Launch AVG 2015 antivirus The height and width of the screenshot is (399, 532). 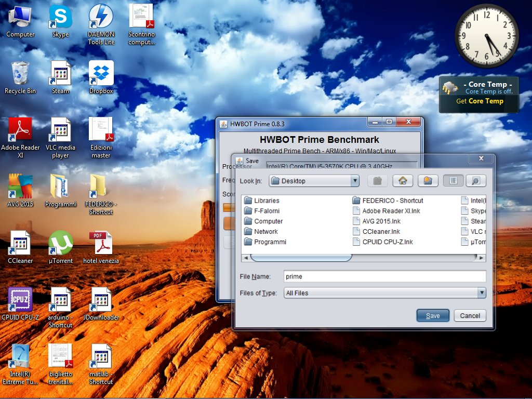[20, 191]
